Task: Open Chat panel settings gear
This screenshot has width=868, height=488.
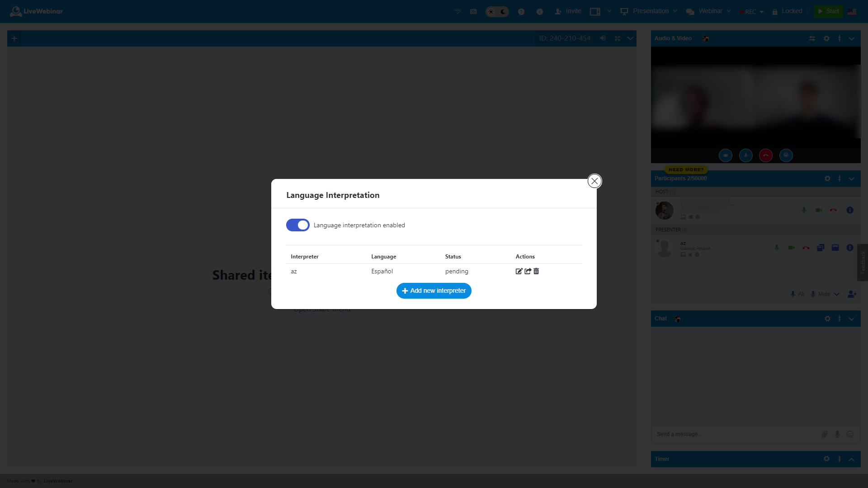Action: [827, 319]
